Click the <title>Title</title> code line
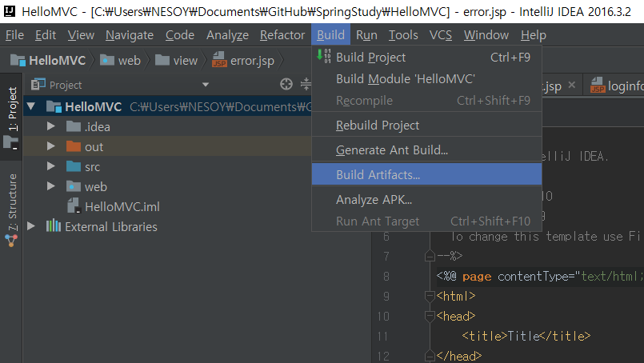Screen dimensions: 644x363 [526, 336]
